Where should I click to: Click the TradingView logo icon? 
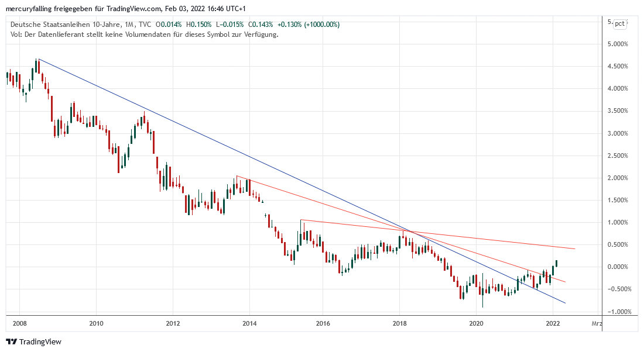tap(11, 341)
